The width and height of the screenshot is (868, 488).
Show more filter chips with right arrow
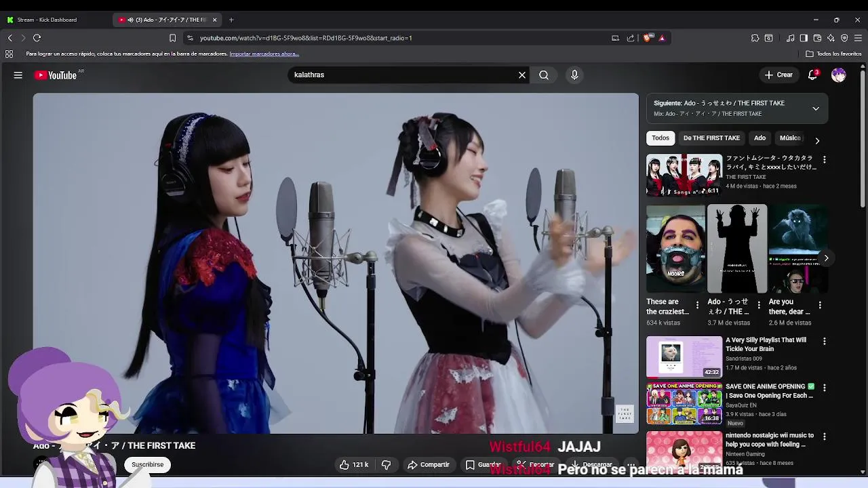tap(817, 140)
